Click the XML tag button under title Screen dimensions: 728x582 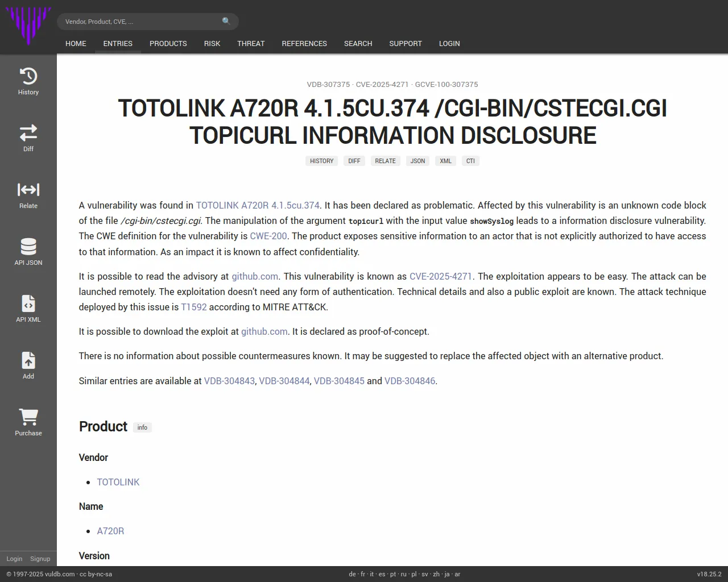445,161
